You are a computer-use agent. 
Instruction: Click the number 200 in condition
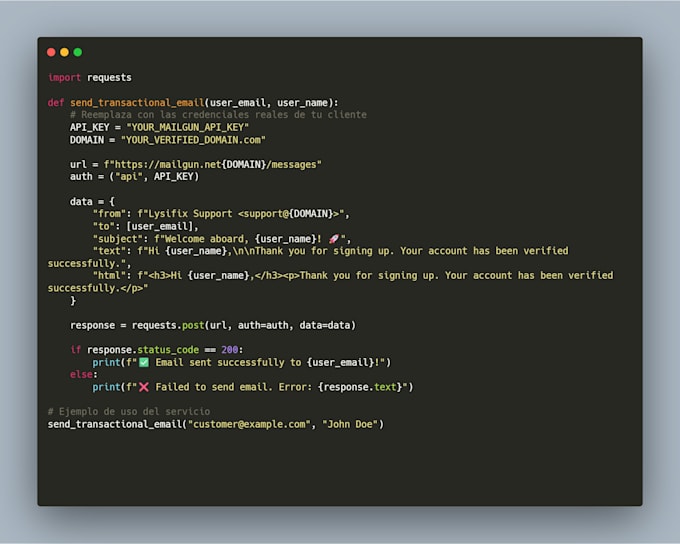point(229,350)
